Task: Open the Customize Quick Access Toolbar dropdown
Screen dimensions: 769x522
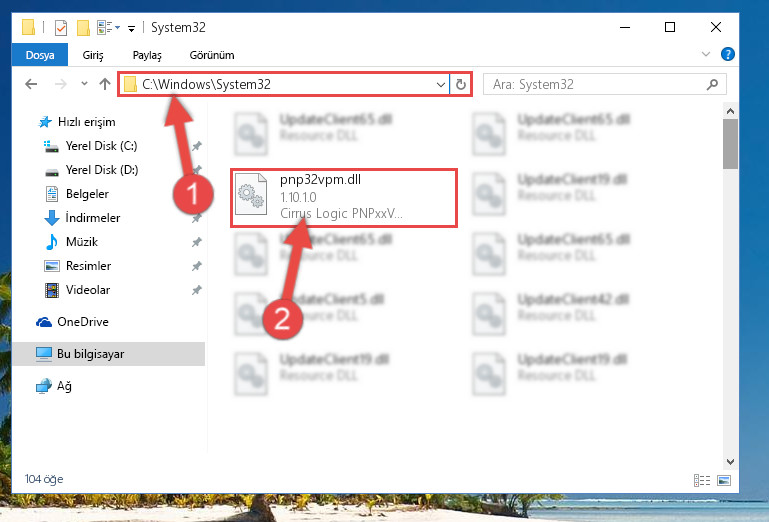Action: 131,28
